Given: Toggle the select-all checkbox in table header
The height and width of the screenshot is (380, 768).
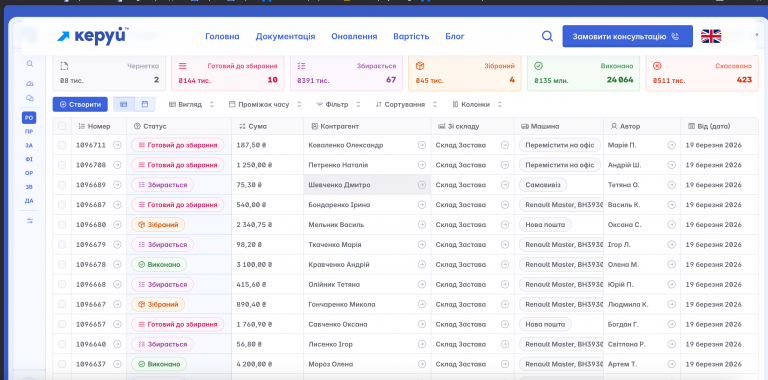Looking at the screenshot, I should [62, 126].
